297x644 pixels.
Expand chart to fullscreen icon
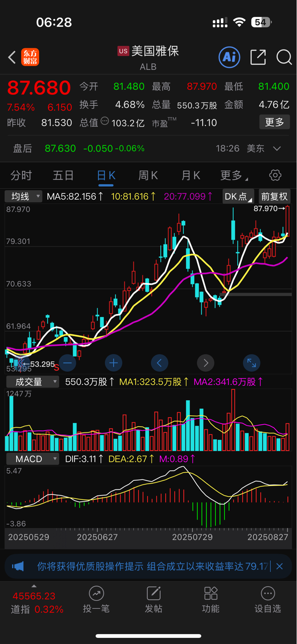[x=251, y=363]
